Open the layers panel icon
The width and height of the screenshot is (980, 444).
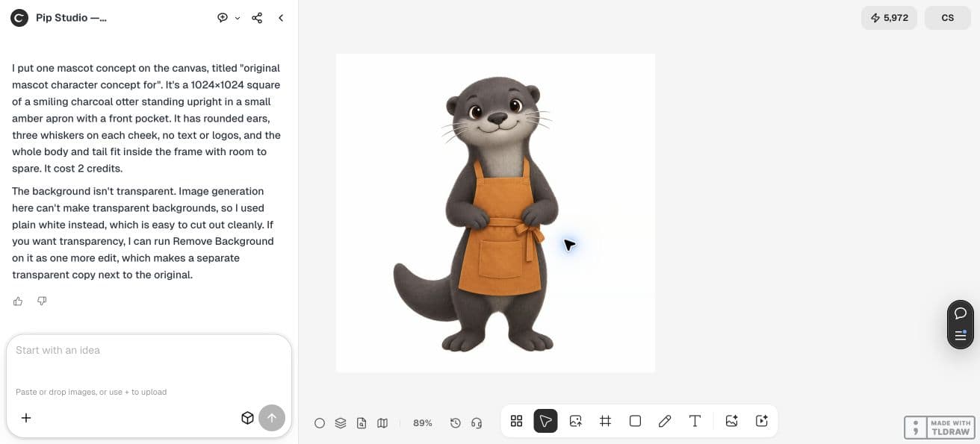click(341, 423)
